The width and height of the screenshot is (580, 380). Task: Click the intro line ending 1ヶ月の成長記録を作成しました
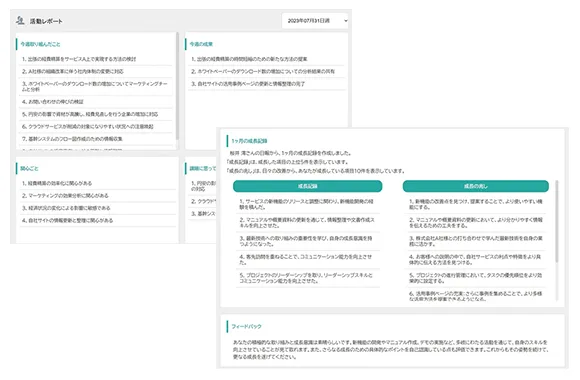[x=290, y=153]
